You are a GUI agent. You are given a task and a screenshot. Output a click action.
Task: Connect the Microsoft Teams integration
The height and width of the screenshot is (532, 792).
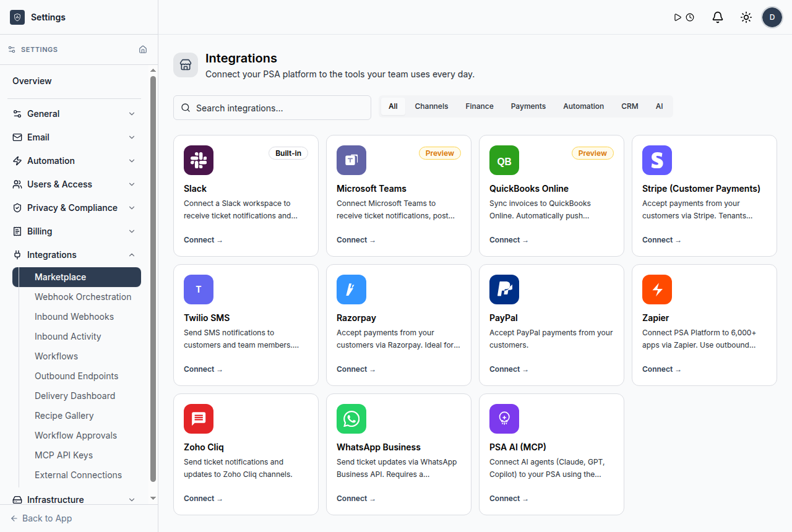click(x=356, y=240)
